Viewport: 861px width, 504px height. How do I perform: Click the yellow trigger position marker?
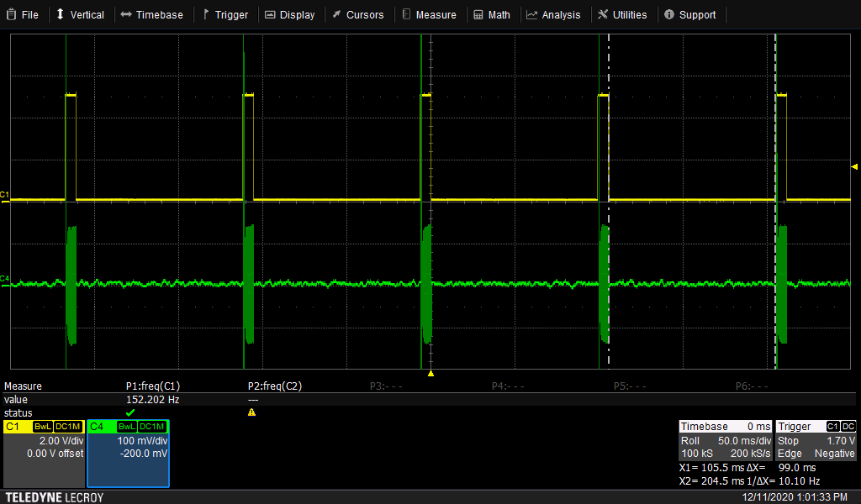tap(430, 373)
